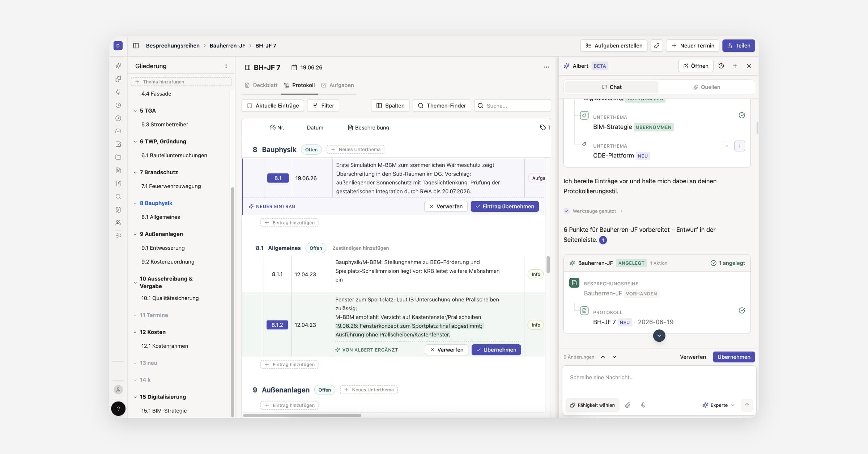Collapse the 7 Brandschutz section
This screenshot has width=868, height=454.
coord(135,172)
